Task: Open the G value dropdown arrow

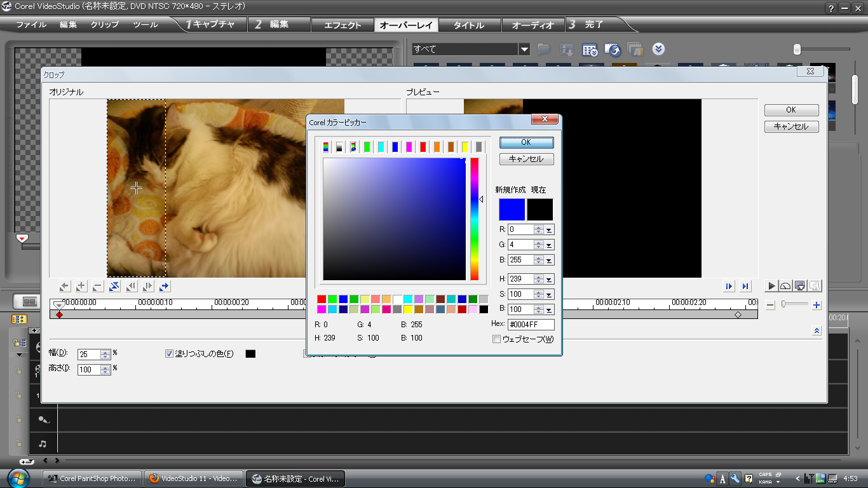Action: [x=550, y=245]
